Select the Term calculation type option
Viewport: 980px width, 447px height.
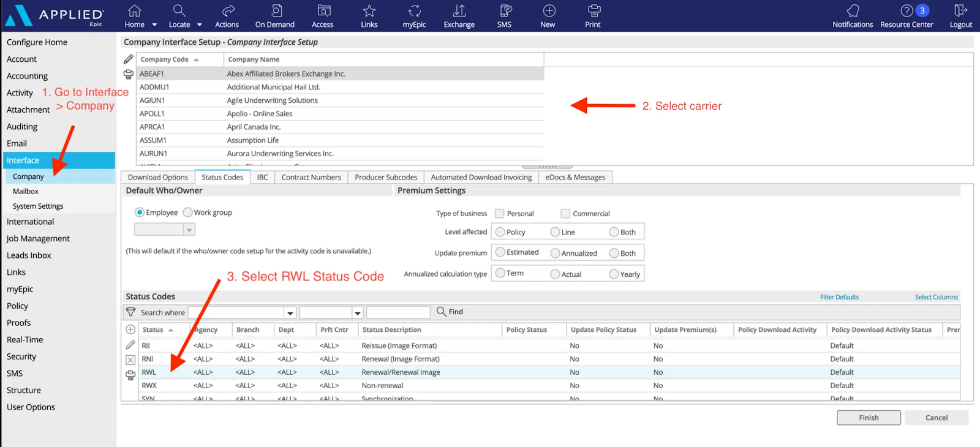point(500,273)
